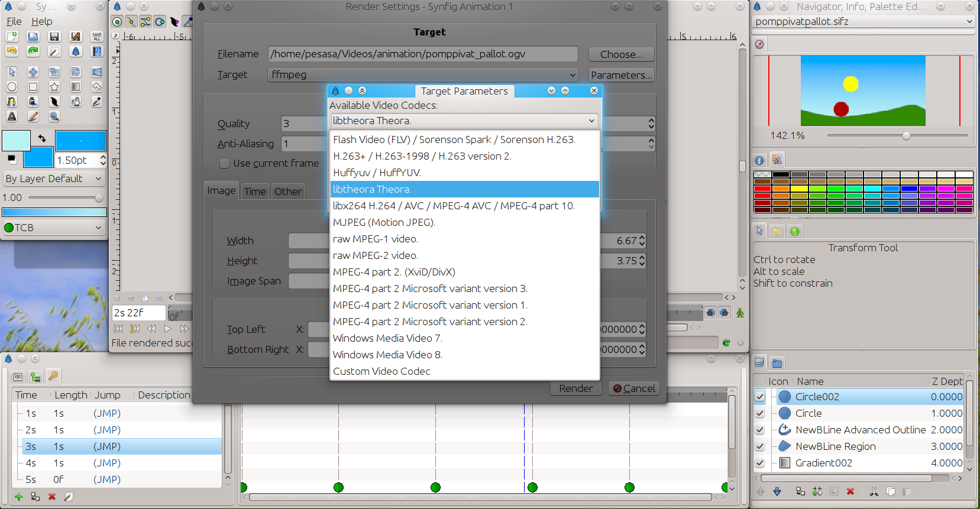
Task: Click the current time field 2s 22f
Action: click(139, 313)
